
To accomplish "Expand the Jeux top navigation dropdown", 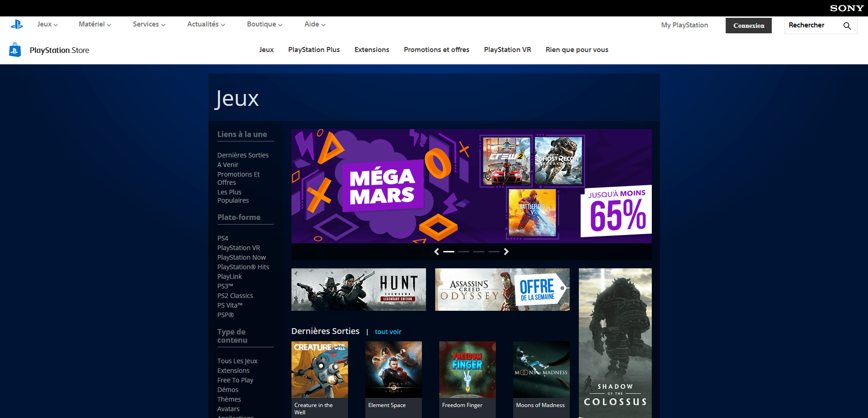I will coord(47,24).
